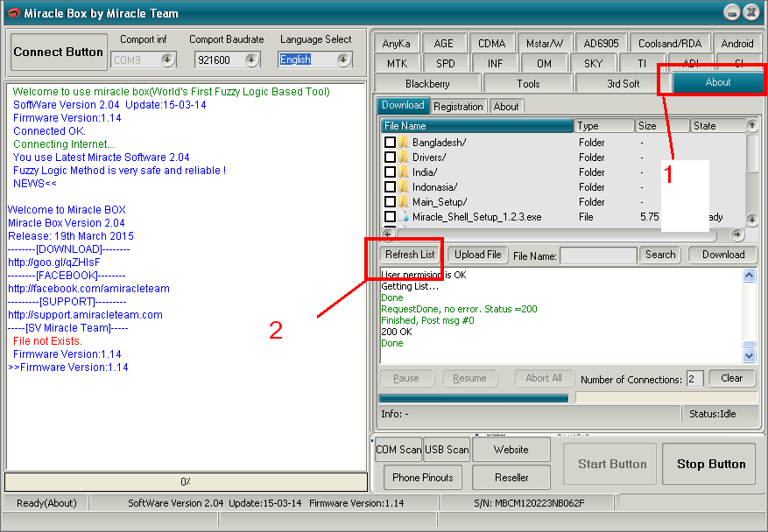
Task: Switch to the SPD tab
Action: [x=445, y=64]
